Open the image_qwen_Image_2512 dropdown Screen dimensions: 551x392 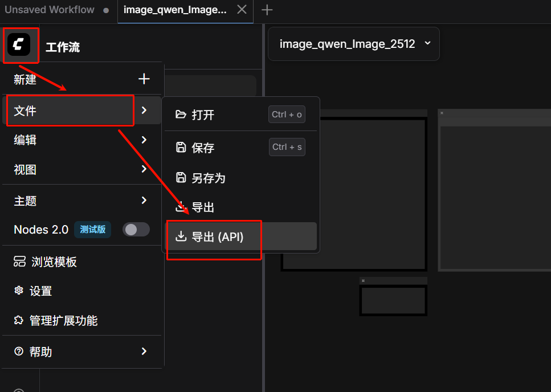point(354,44)
